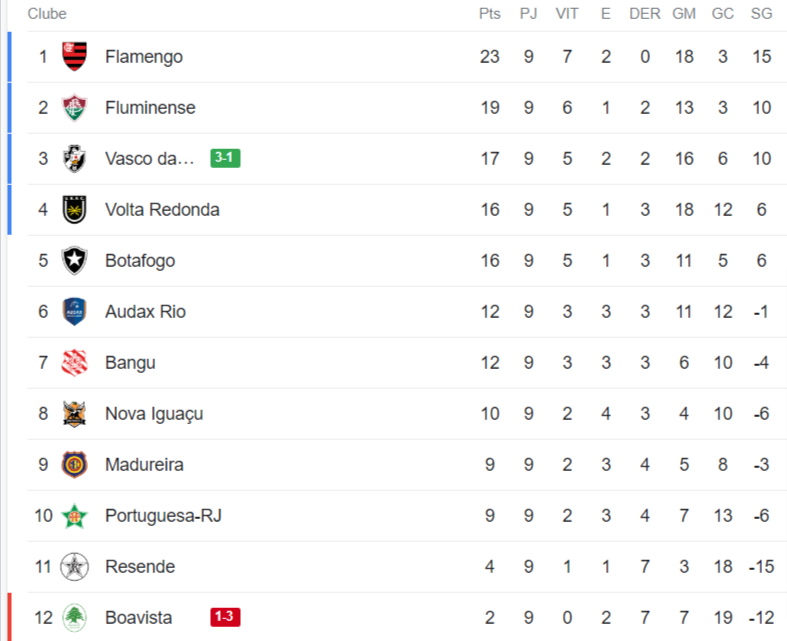
Task: Click the Audax Rio crest icon
Action: 75,312
